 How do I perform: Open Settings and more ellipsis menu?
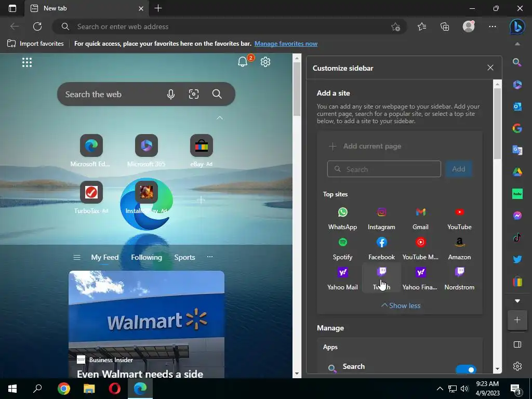click(493, 26)
